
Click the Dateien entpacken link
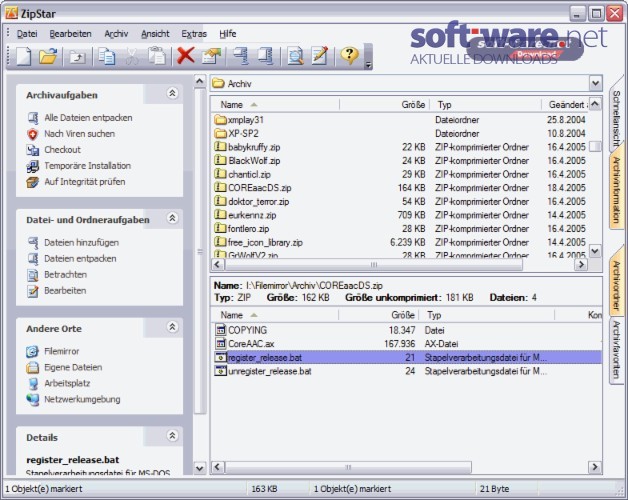80,259
